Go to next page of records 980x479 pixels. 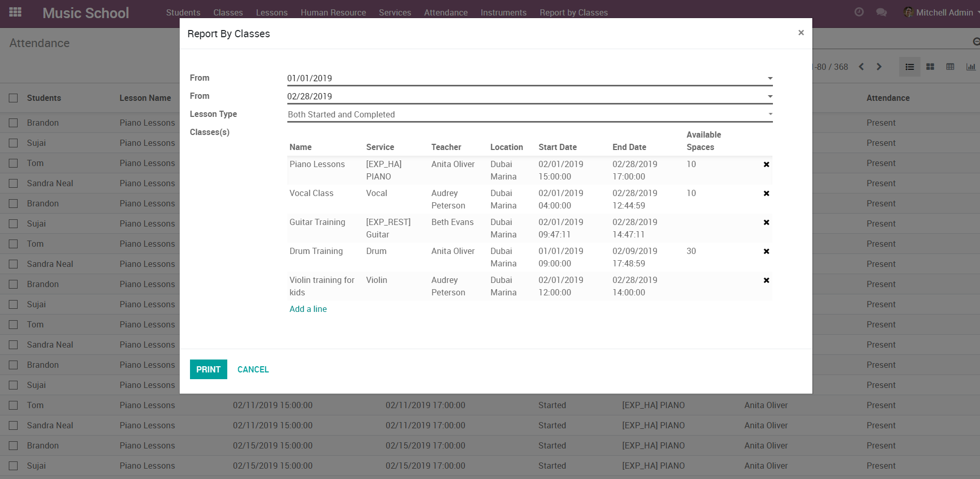click(879, 67)
